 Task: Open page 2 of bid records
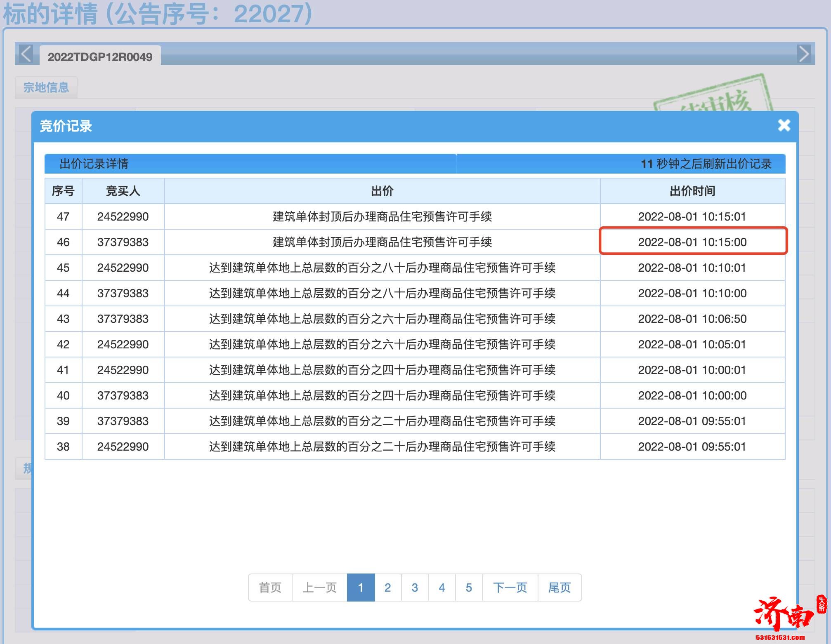(387, 588)
